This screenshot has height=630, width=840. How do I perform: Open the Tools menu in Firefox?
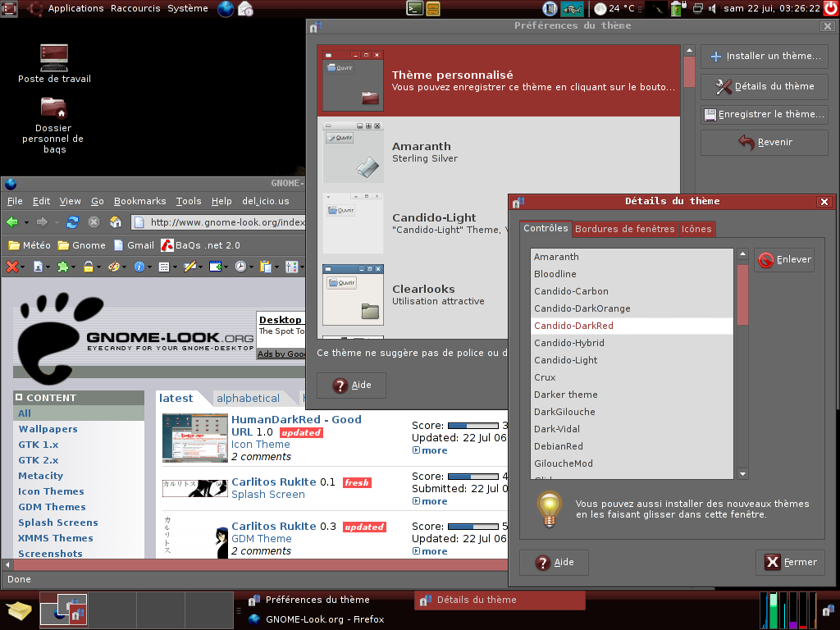point(189,201)
